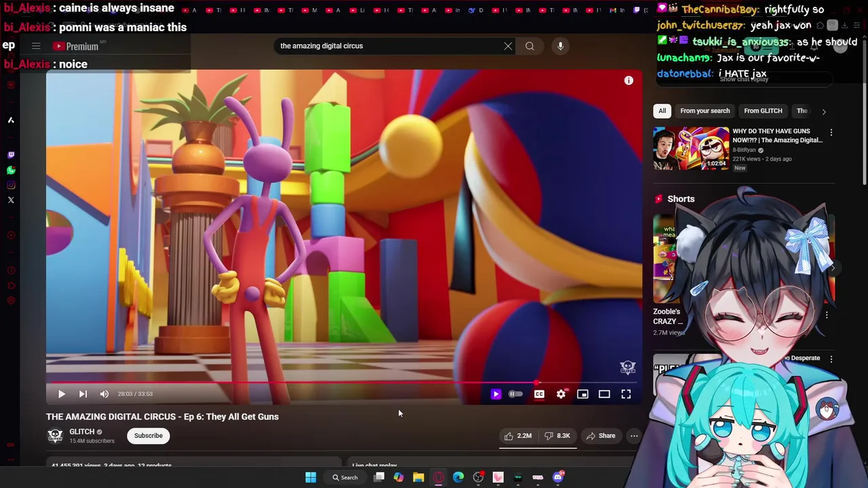Like the video (2.2M)
Viewport: 868px width, 488px height.
518,436
